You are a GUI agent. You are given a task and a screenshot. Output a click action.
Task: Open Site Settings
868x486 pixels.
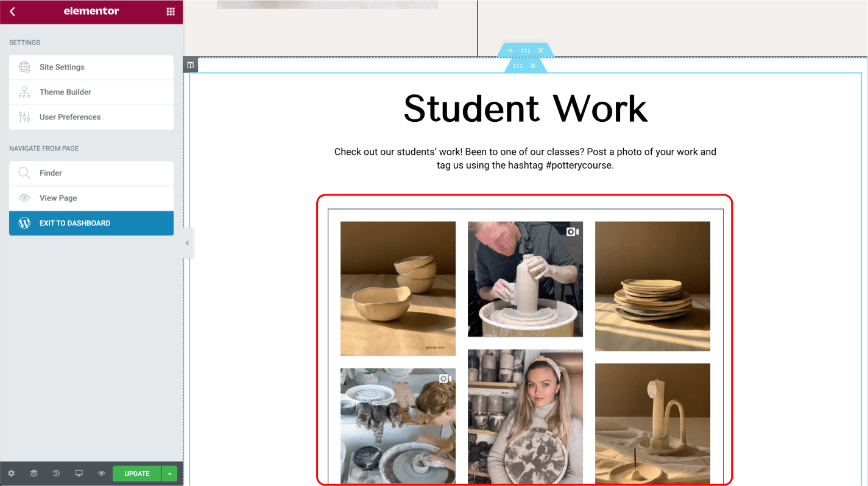(x=91, y=67)
